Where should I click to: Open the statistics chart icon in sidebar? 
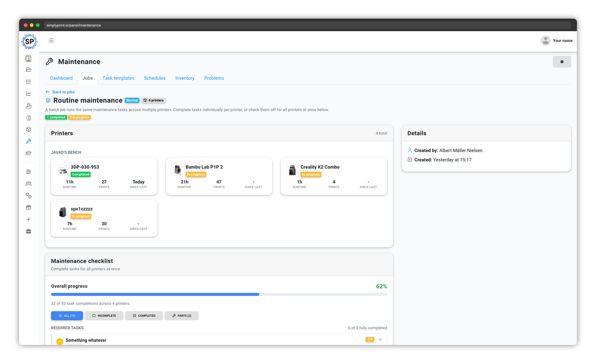tap(28, 94)
